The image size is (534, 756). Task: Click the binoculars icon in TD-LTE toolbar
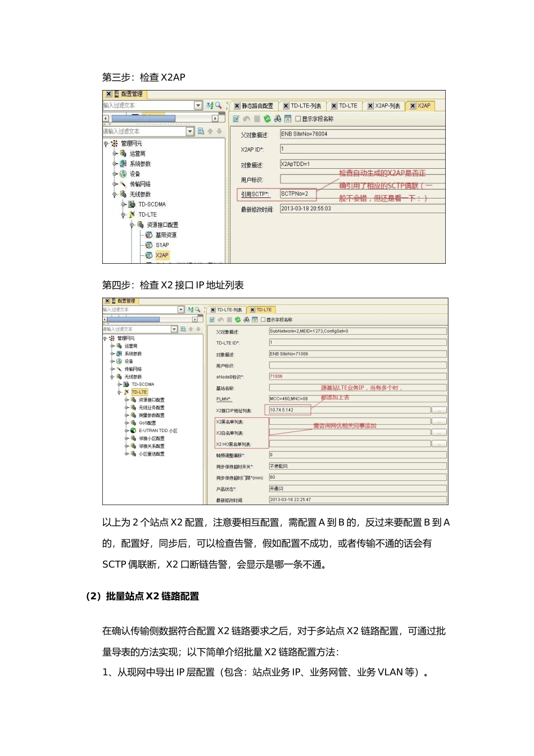pos(246,320)
